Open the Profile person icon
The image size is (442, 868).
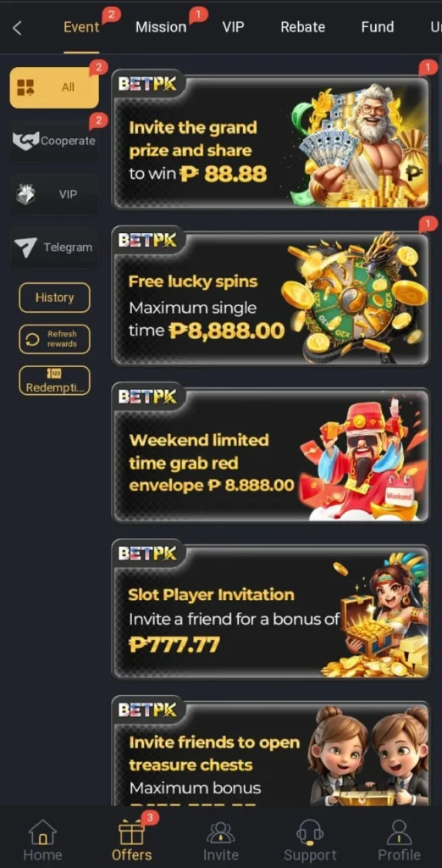pos(399,832)
